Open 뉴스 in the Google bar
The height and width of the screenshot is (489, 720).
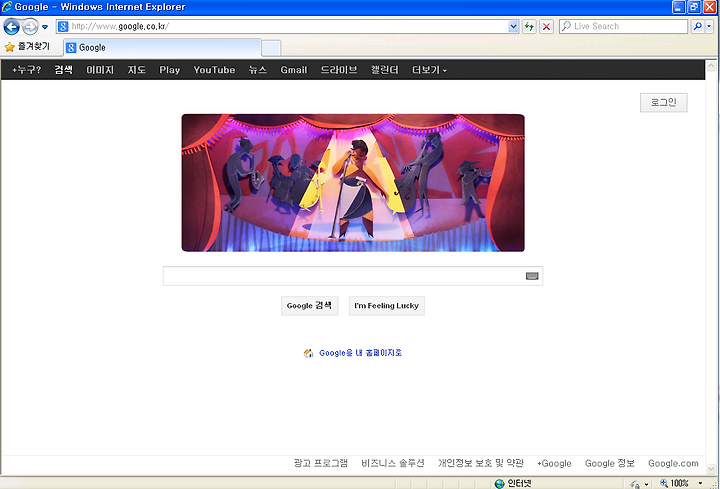(x=258, y=70)
